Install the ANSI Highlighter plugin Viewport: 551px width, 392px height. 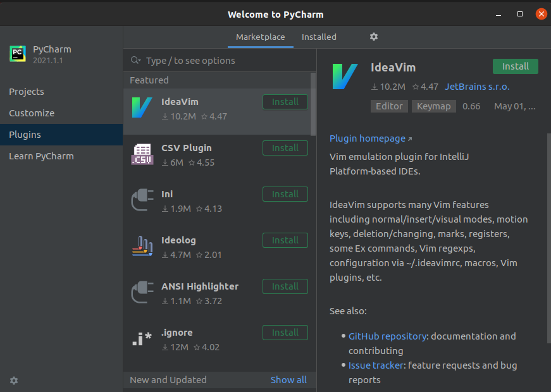[285, 286]
